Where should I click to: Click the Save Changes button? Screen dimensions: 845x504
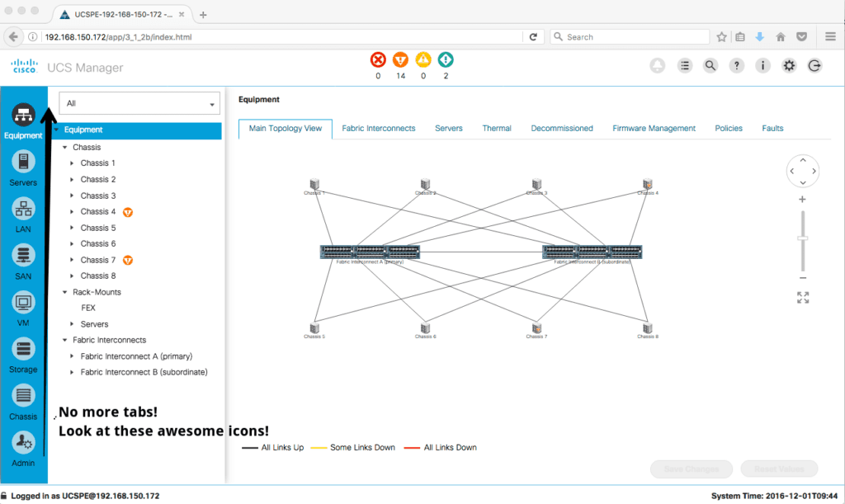[692, 469]
